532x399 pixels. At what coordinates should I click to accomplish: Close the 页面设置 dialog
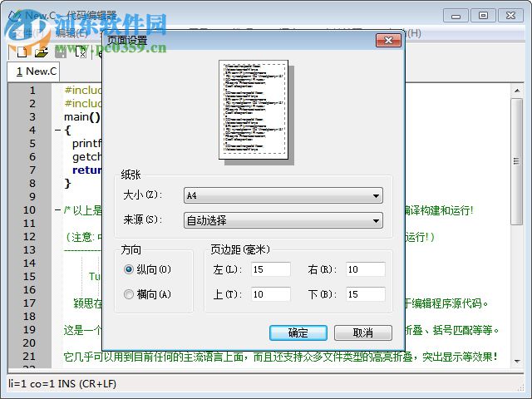tap(388, 41)
